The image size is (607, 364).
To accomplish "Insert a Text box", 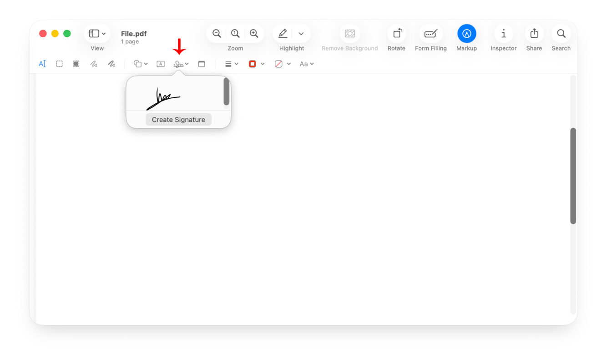I will point(161,64).
